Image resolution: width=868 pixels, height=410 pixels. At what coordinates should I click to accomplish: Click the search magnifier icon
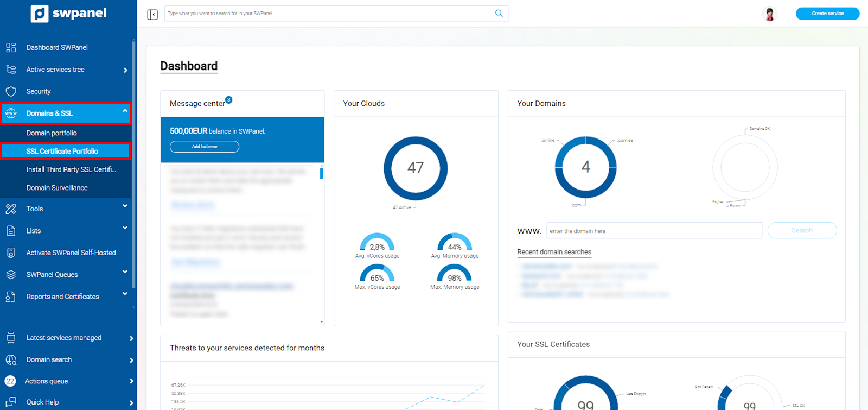click(x=499, y=14)
